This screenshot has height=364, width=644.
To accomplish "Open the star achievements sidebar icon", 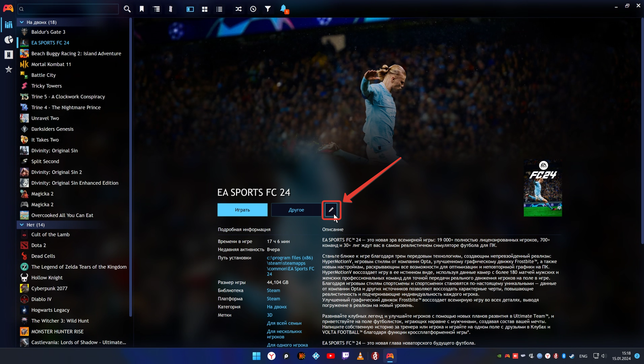I will 8,69.
